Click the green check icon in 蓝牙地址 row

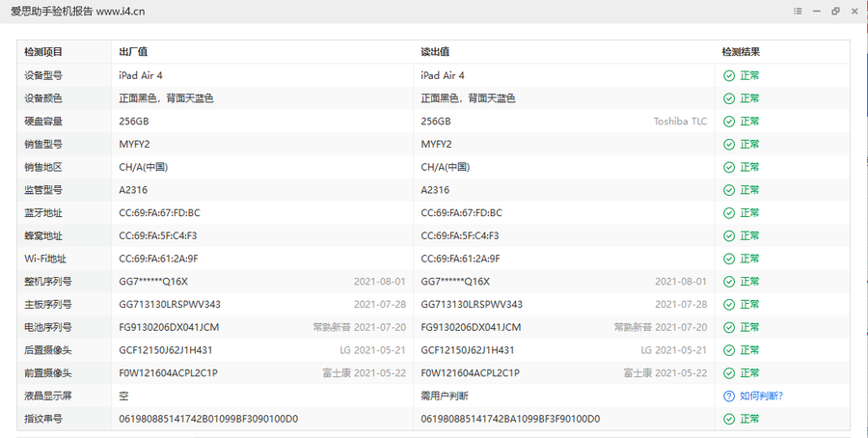tap(729, 213)
